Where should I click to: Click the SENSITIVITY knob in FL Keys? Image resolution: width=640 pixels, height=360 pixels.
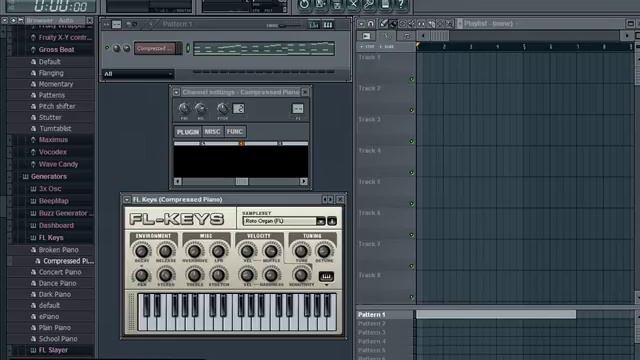tap(301, 276)
